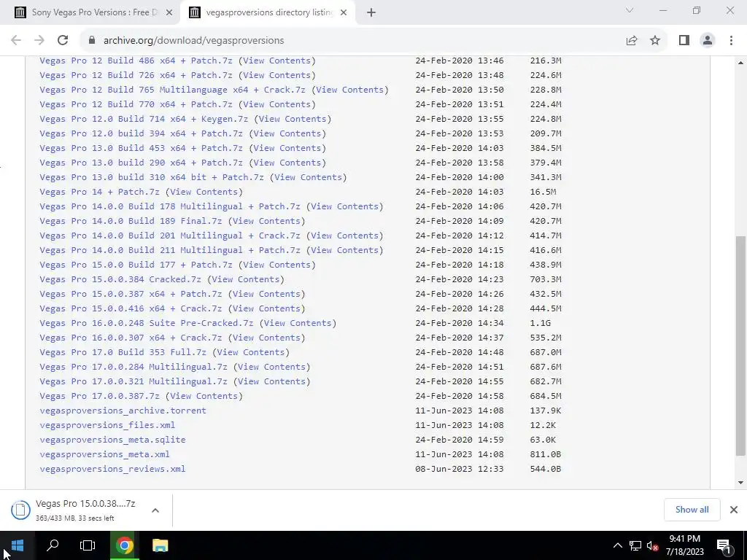The image size is (747, 560).
Task: Open muted volume tray icon
Action: [653, 545]
